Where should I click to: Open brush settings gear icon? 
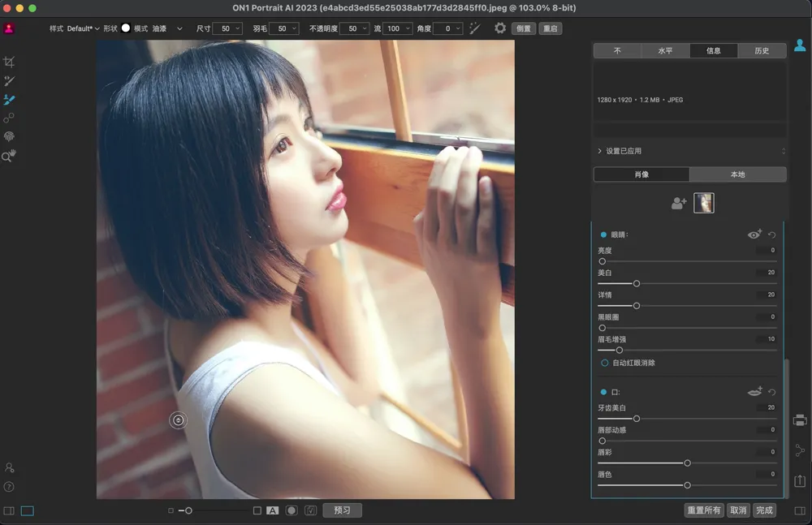(499, 28)
